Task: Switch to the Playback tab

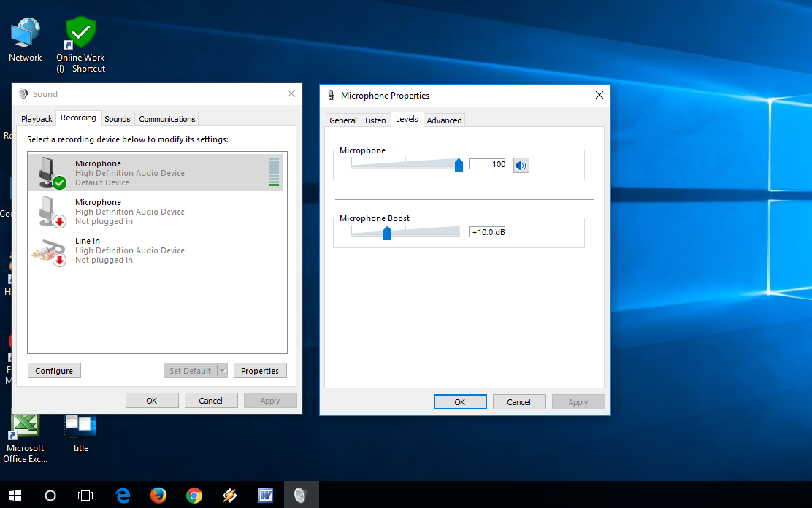Action: click(x=37, y=118)
